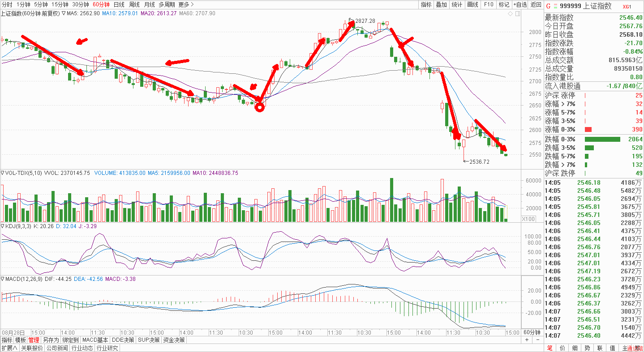Open the list icon next to stock code
The width and height of the screenshot is (644, 352).
(x=556, y=6)
